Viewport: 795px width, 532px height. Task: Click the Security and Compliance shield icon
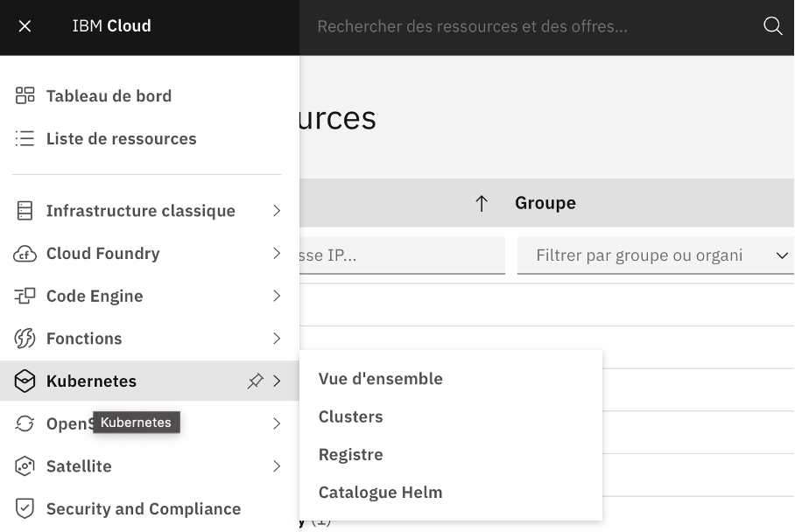pyautogui.click(x=25, y=508)
